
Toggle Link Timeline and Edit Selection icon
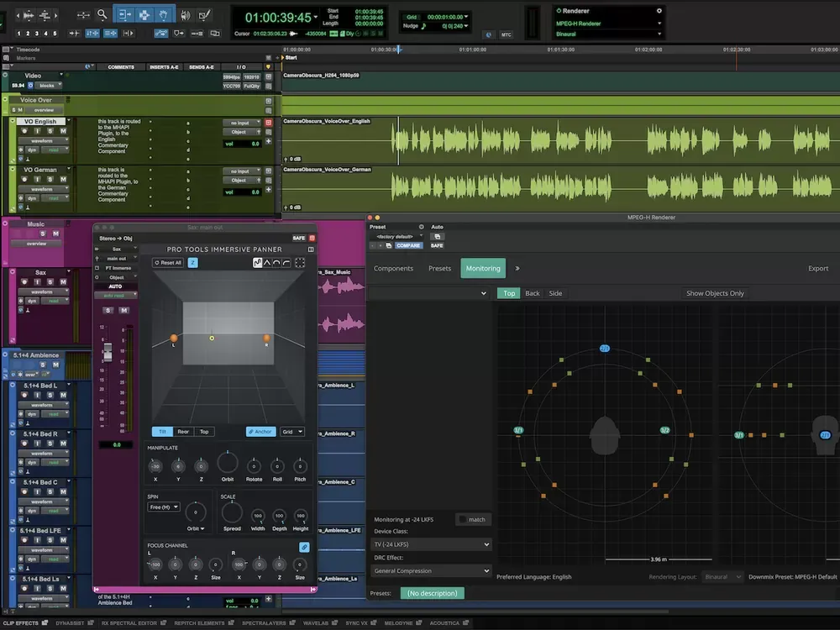coord(92,34)
